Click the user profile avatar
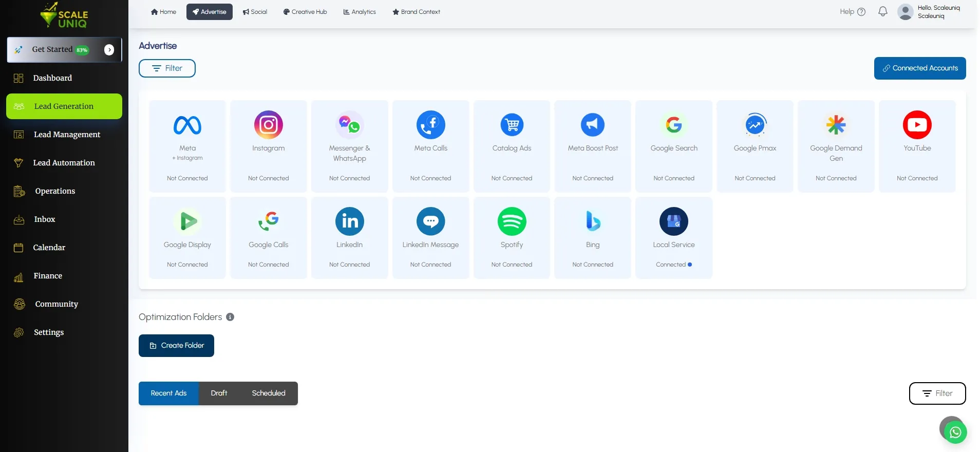This screenshot has height=452, width=980. (906, 12)
